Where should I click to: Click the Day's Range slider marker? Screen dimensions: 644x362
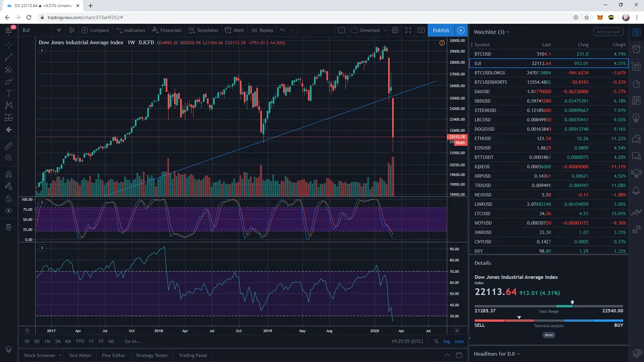click(572, 303)
